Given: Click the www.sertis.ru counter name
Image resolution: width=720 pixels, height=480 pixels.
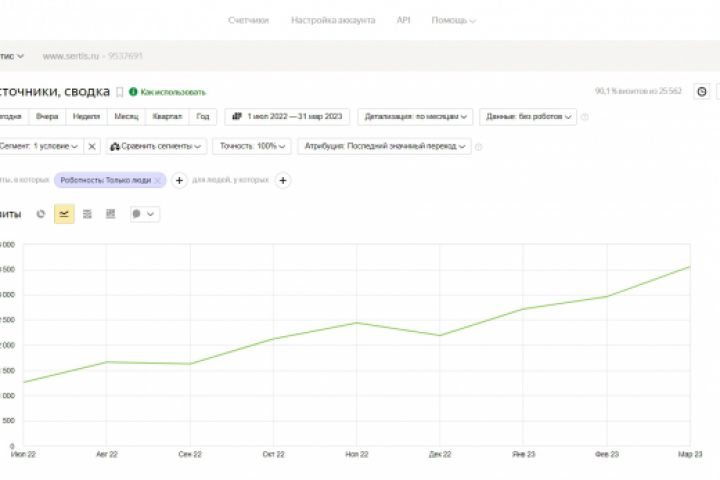Looking at the screenshot, I should pyautogui.click(x=71, y=56).
